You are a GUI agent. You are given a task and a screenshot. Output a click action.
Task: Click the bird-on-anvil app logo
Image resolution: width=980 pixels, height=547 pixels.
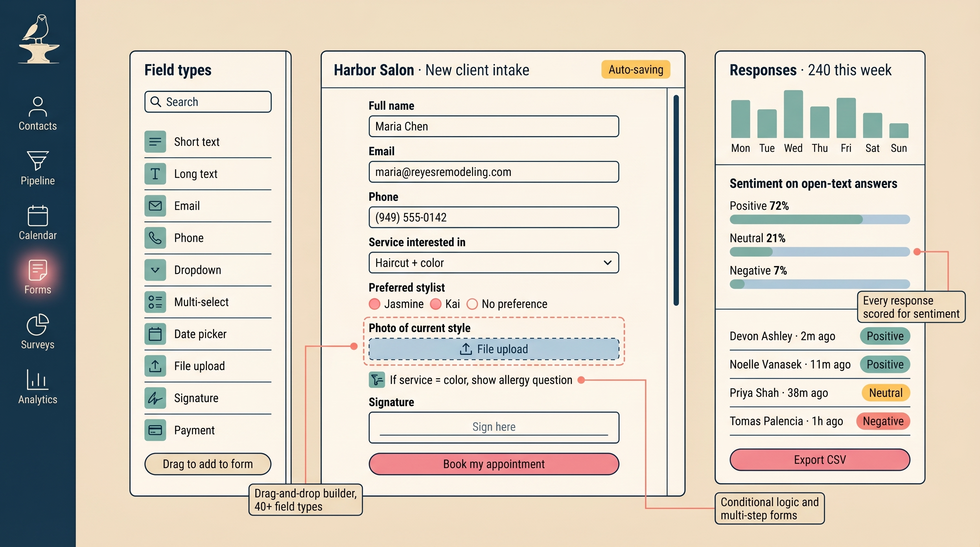click(39, 39)
